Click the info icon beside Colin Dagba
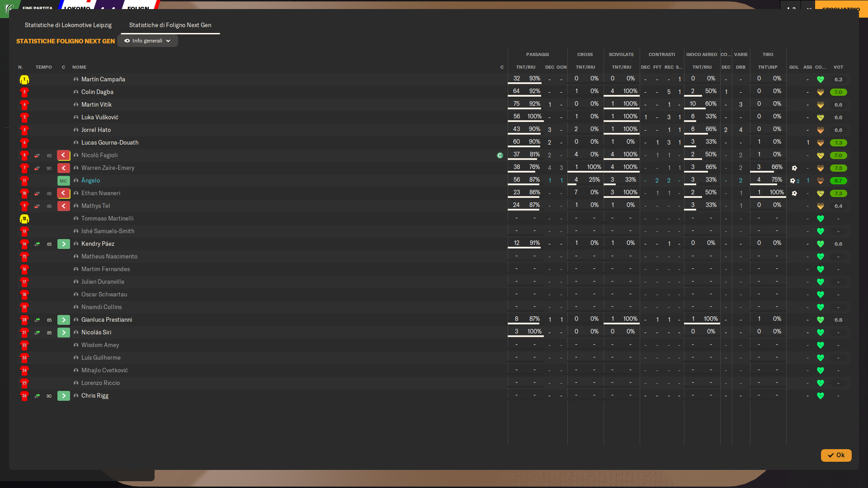 coord(76,92)
